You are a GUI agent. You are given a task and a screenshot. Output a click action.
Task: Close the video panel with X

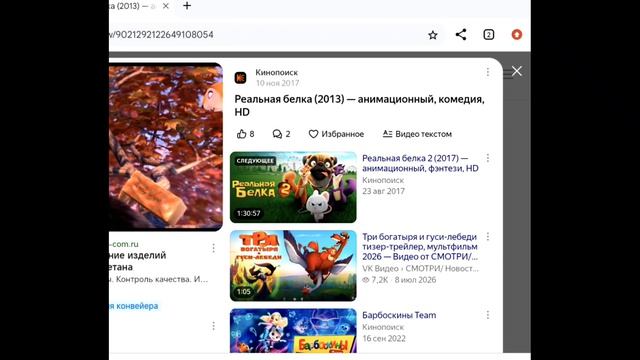517,71
